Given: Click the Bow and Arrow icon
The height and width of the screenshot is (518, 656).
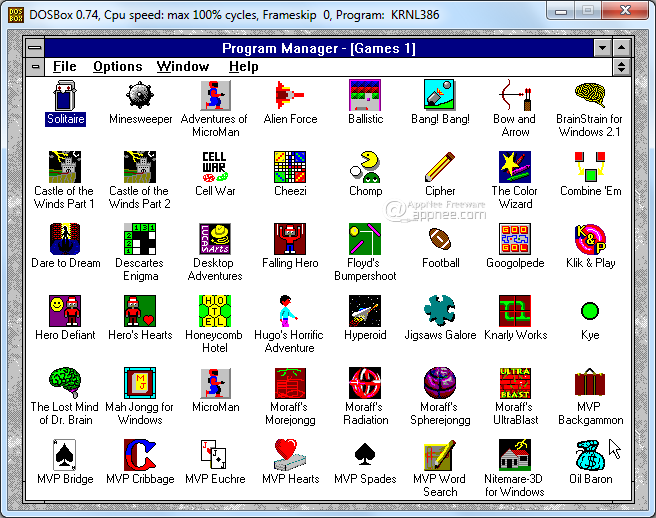Looking at the screenshot, I should click(515, 95).
